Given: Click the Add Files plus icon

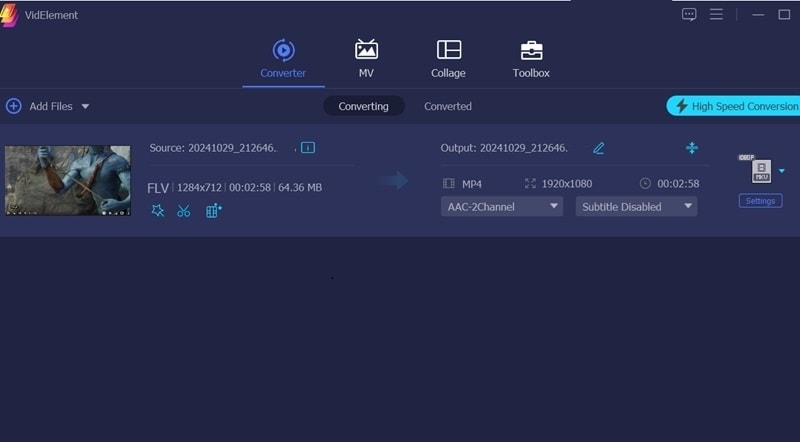Looking at the screenshot, I should (14, 106).
